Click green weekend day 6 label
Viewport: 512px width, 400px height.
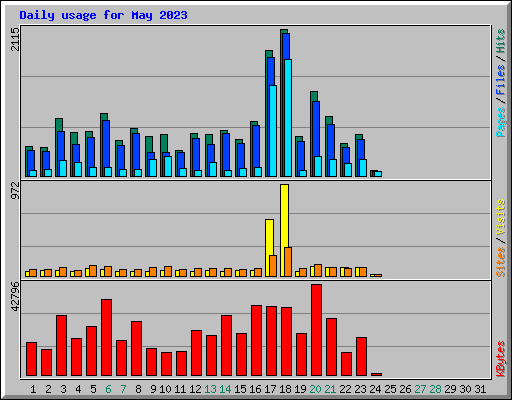coord(108,389)
